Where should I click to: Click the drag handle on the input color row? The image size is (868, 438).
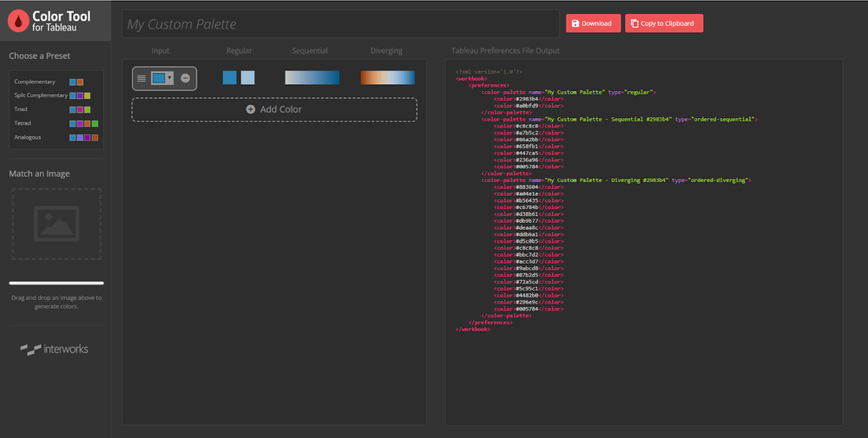(x=141, y=79)
